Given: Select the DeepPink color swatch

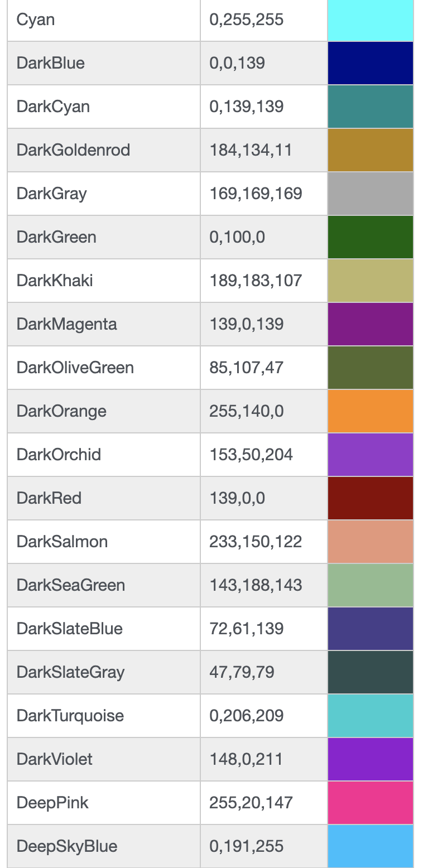Looking at the screenshot, I should click(370, 803).
